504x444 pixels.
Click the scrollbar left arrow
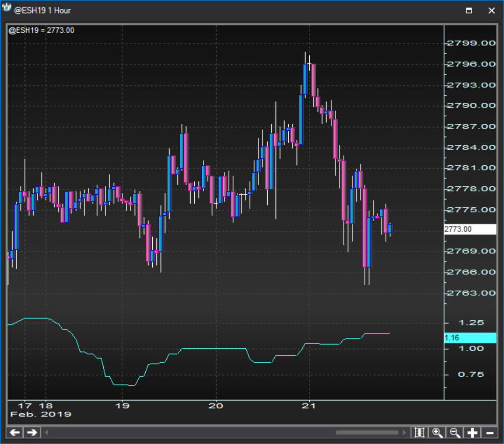[x=46, y=432]
